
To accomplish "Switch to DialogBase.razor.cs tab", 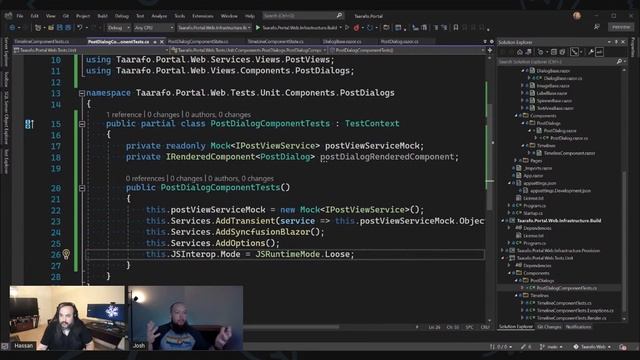I will [342, 42].
